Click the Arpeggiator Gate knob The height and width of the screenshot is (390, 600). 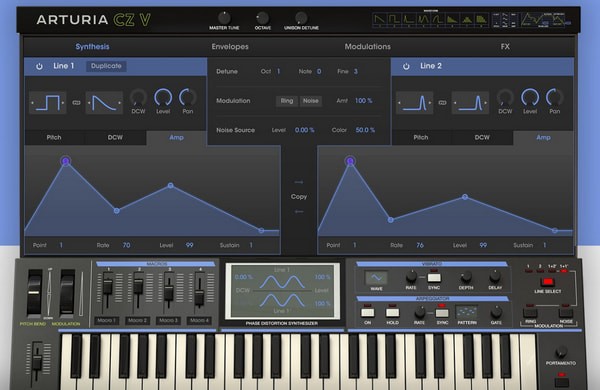coord(496,312)
